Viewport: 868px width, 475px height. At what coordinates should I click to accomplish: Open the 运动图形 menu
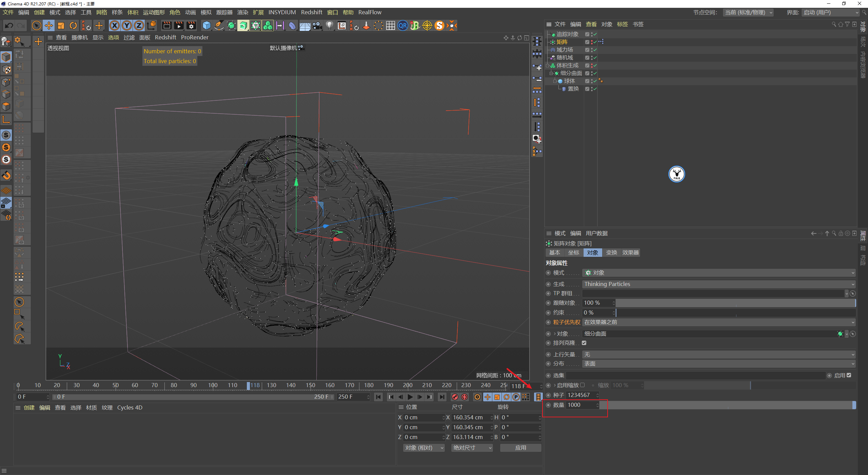click(x=154, y=12)
